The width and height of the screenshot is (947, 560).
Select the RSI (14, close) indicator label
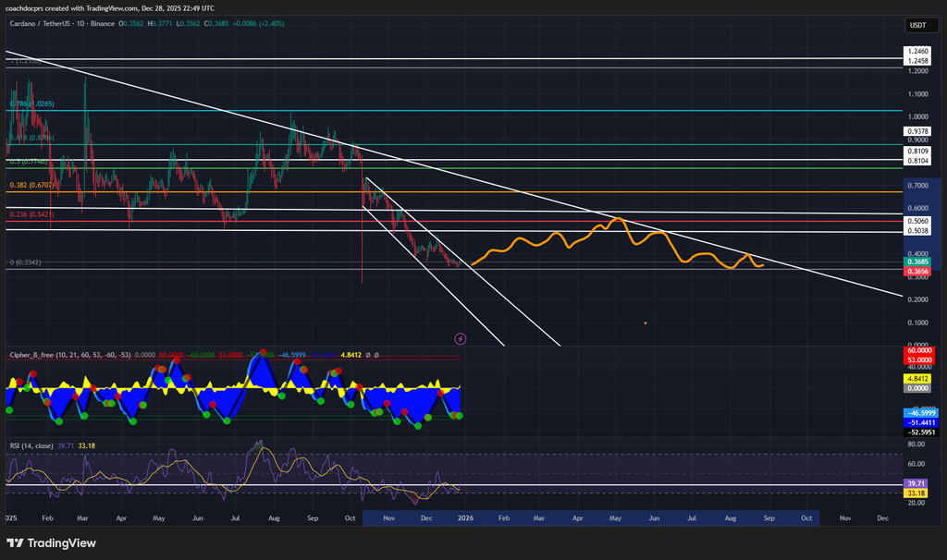[x=41, y=445]
